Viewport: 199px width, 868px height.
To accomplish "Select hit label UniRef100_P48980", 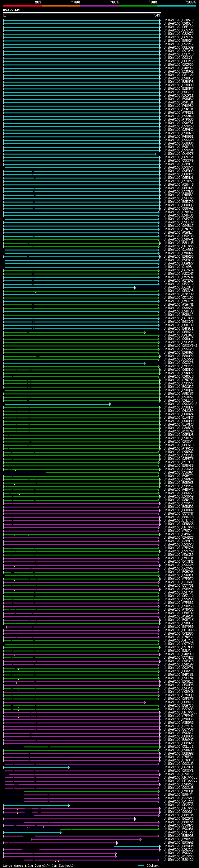I will [x=178, y=106].
